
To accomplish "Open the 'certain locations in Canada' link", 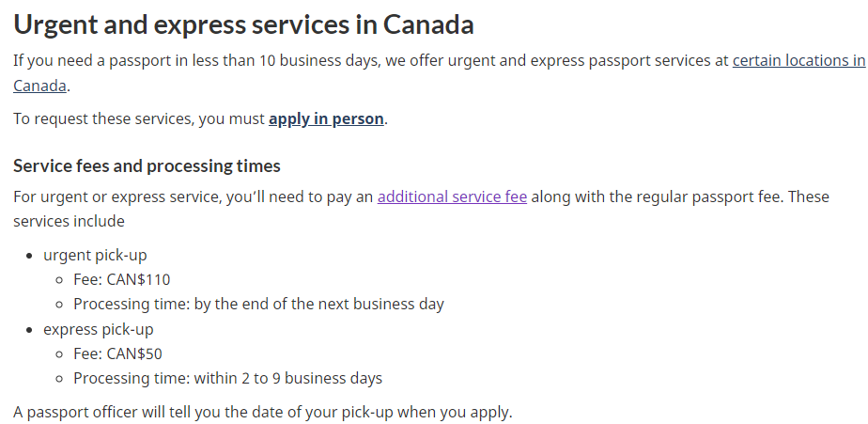I will [798, 60].
